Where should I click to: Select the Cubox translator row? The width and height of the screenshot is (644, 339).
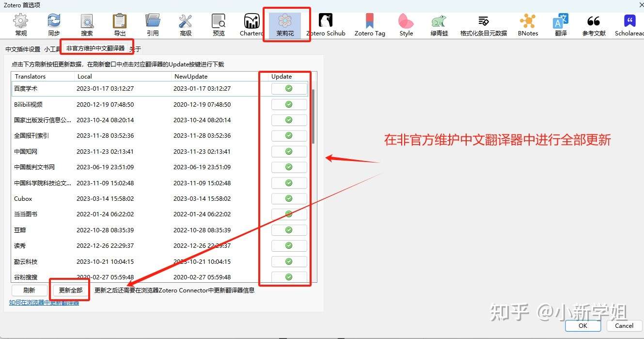pos(160,198)
